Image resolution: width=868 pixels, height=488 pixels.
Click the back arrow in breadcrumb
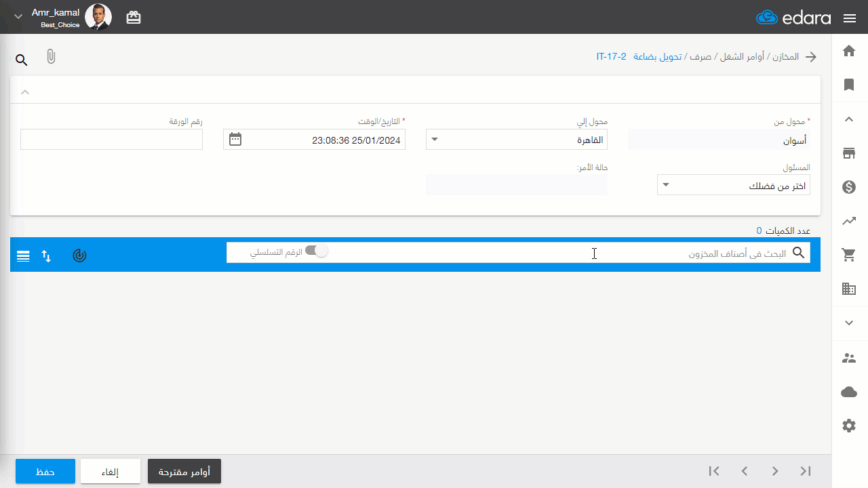pos(811,57)
